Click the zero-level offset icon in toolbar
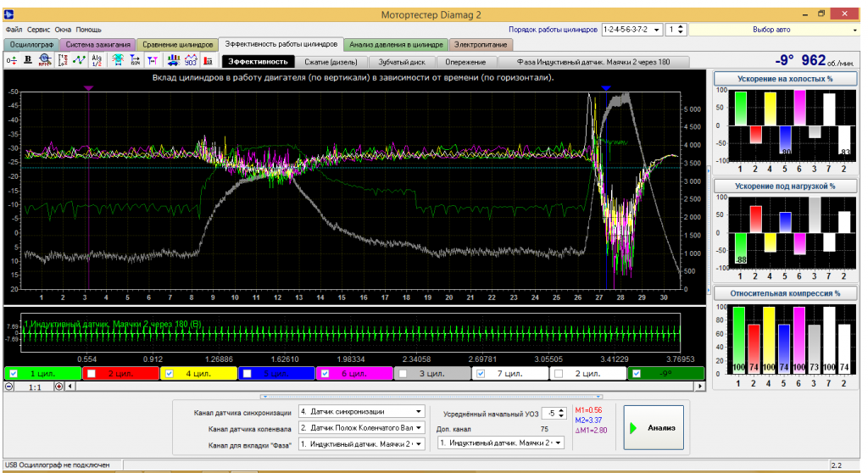Screen dimensions: 868x473 point(11,60)
